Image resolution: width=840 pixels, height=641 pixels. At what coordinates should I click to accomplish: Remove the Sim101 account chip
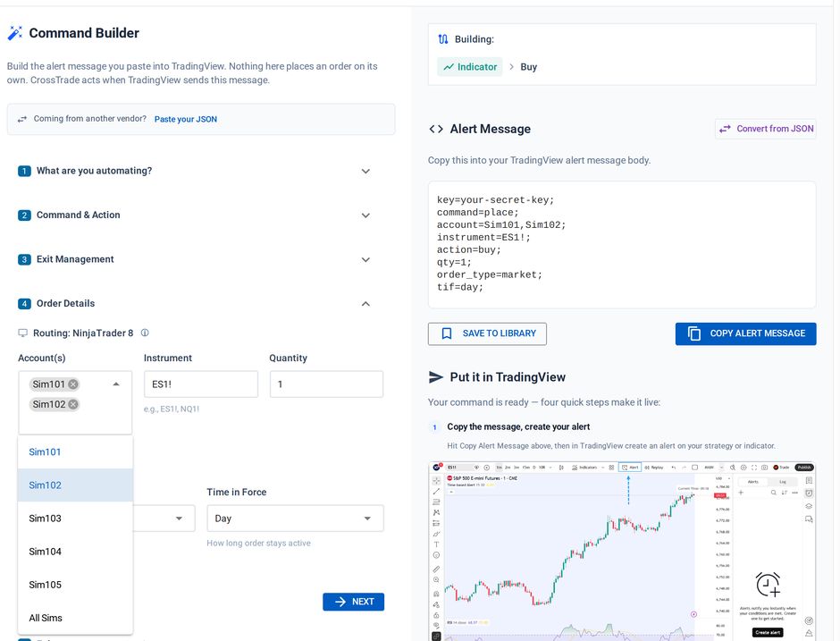click(73, 384)
